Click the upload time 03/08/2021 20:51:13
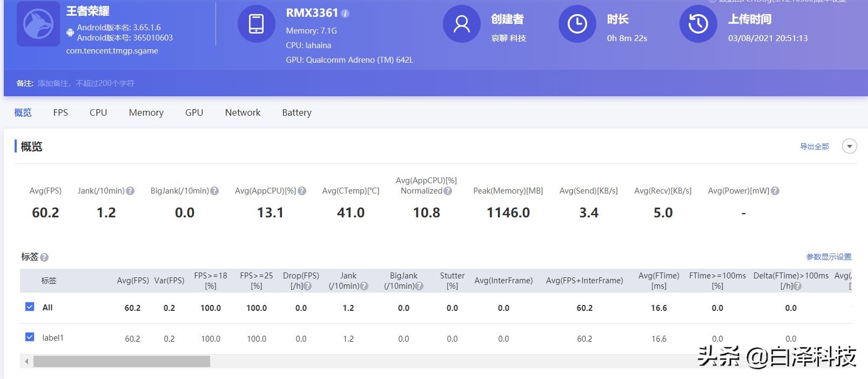Screen dimensions: 868x379 (x=768, y=38)
